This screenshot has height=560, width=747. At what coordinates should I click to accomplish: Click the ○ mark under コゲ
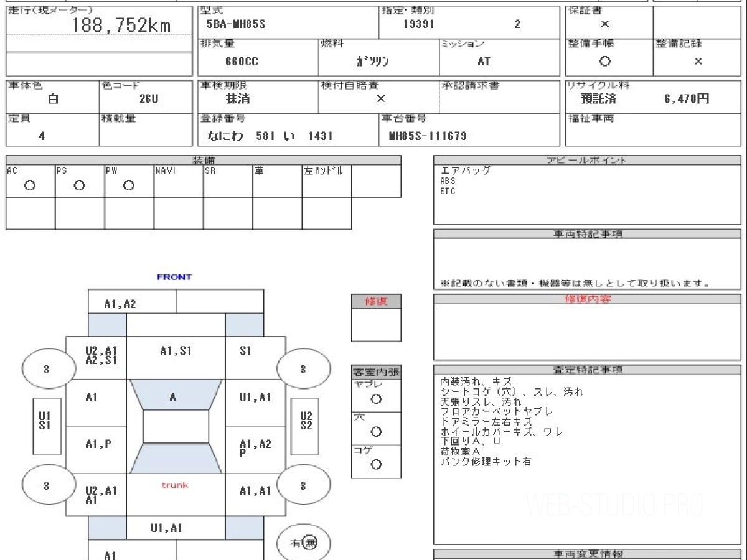click(x=376, y=464)
